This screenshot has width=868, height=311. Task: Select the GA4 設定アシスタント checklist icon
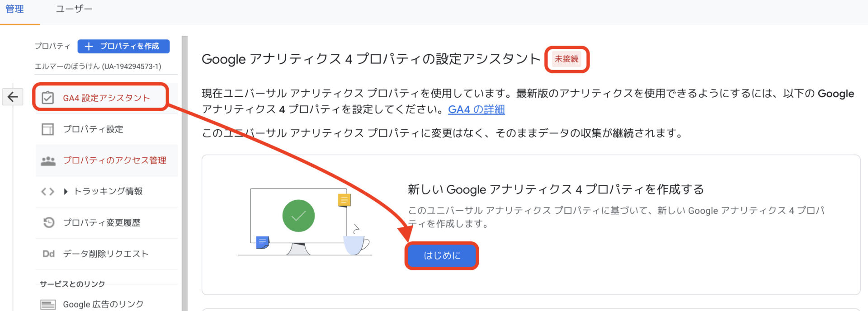[47, 98]
